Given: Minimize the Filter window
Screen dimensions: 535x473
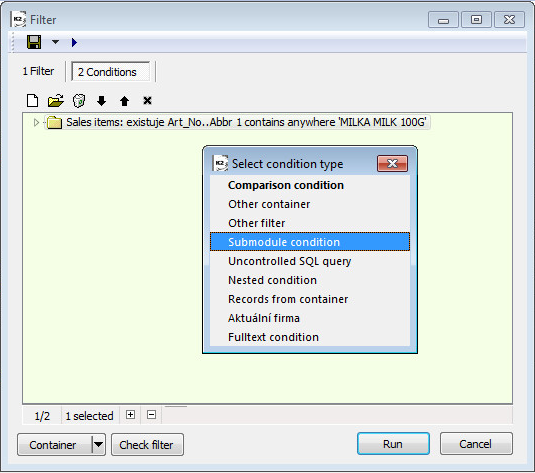Looking at the screenshot, I should point(443,20).
